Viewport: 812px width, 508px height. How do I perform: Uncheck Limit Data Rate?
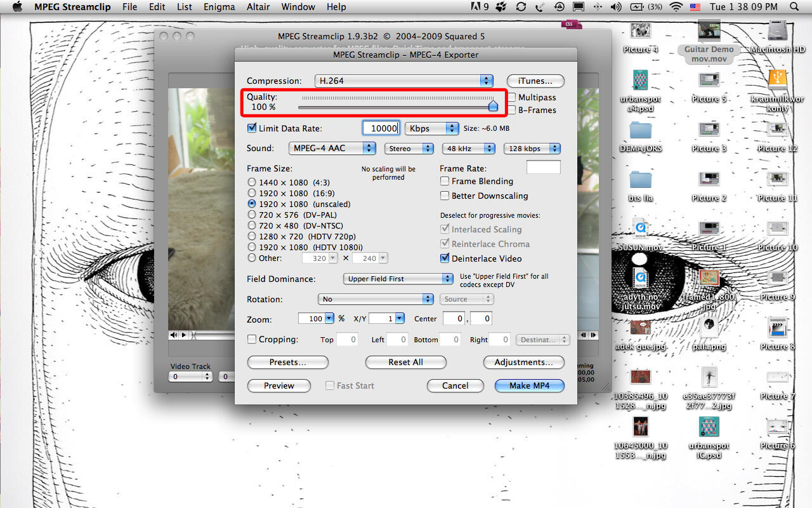pyautogui.click(x=251, y=128)
